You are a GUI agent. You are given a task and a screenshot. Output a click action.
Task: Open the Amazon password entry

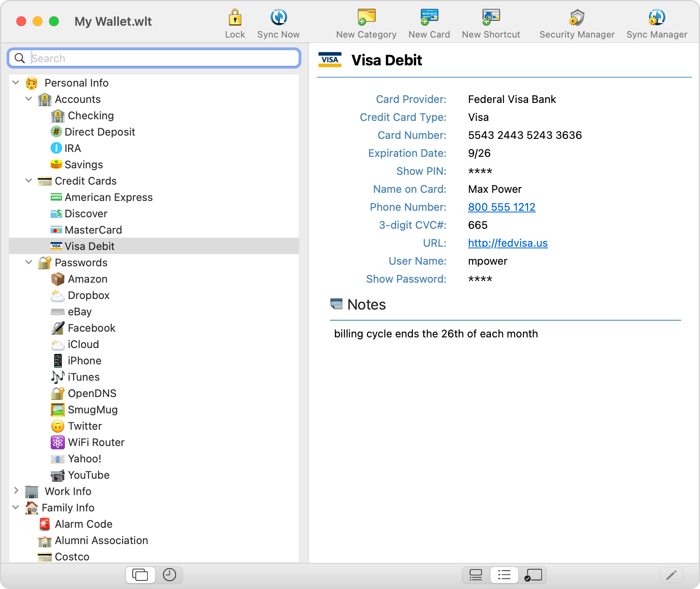[x=154, y=279]
